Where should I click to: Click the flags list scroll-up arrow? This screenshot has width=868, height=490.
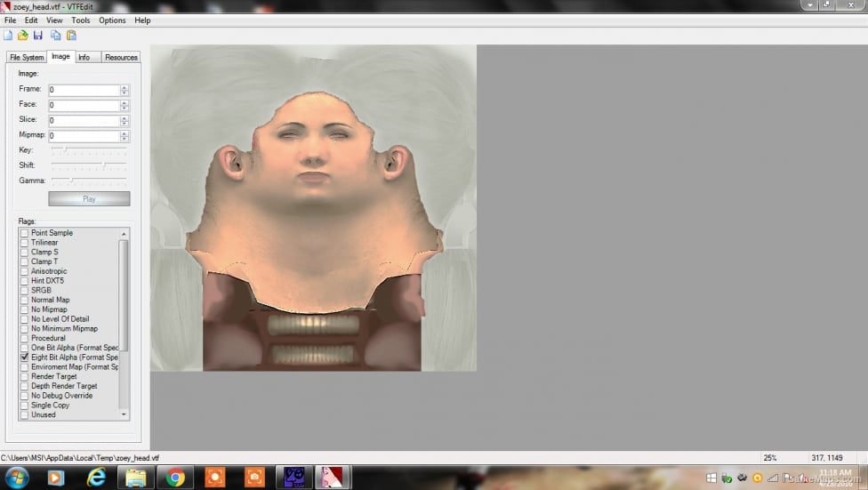pyautogui.click(x=124, y=234)
